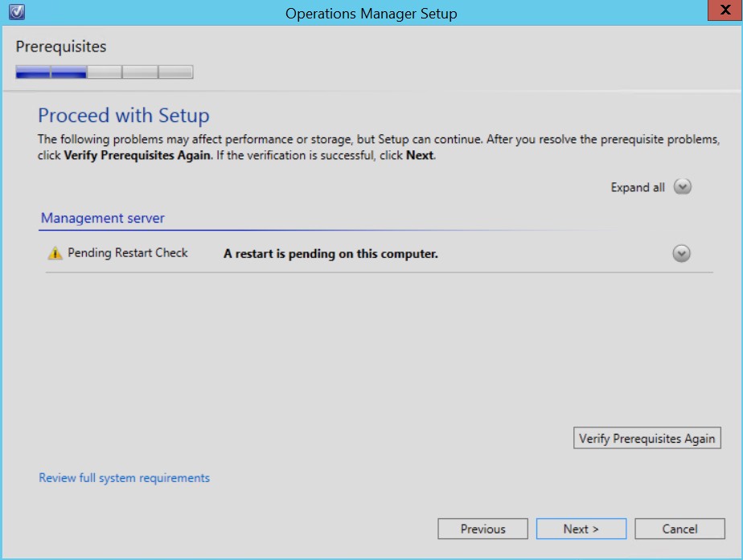The width and height of the screenshot is (743, 560).
Task: Continue setup with Next button
Action: click(x=581, y=529)
